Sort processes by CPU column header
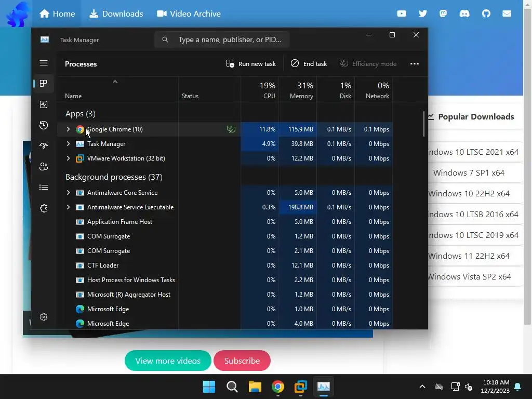Image resolution: width=532 pixels, height=399 pixels. tap(260, 90)
